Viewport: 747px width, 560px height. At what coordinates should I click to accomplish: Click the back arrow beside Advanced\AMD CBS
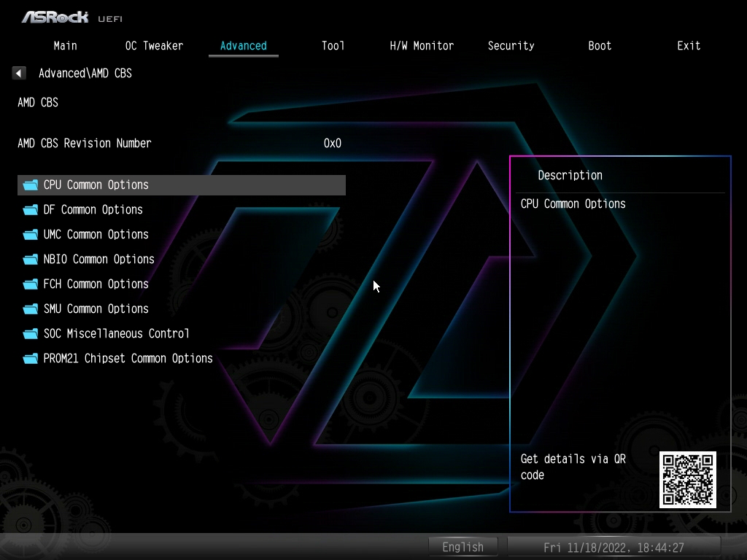tap(18, 74)
